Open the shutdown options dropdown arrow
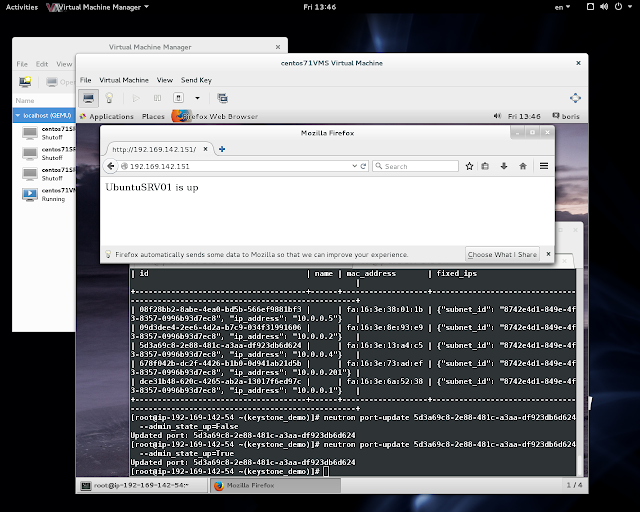640x512 pixels. point(197,98)
